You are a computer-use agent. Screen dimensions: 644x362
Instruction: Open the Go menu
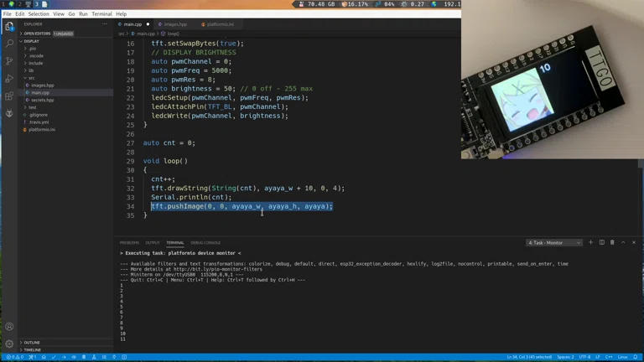point(71,14)
